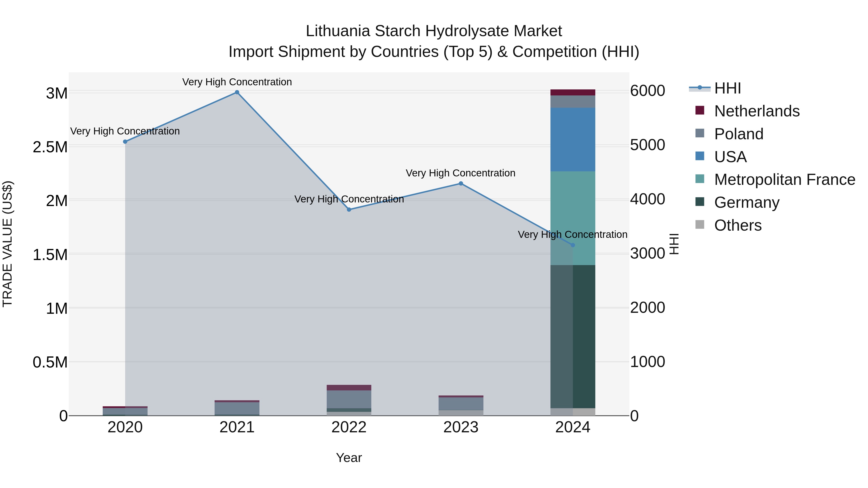Viewport: 868px width, 488px height.
Task: Toggle the HHI legend entry
Action: coord(715,88)
